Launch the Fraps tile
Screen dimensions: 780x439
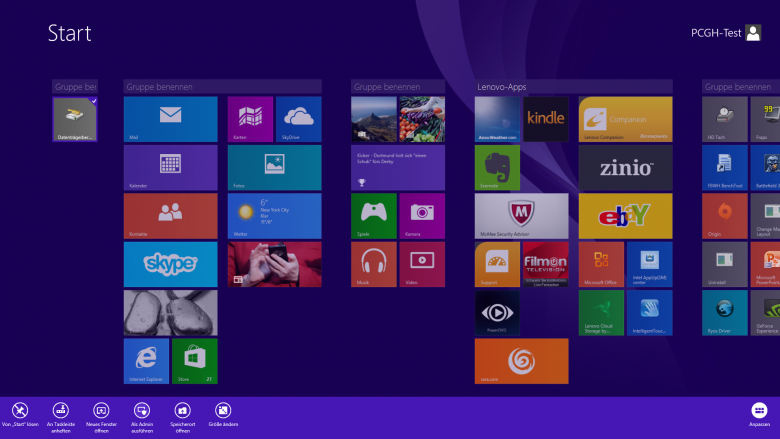tap(765, 119)
